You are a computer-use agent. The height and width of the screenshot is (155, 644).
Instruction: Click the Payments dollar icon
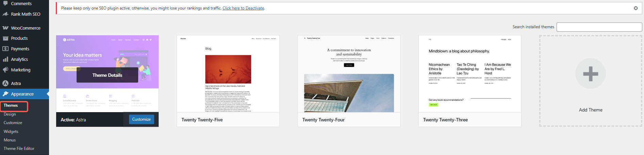click(x=5, y=49)
